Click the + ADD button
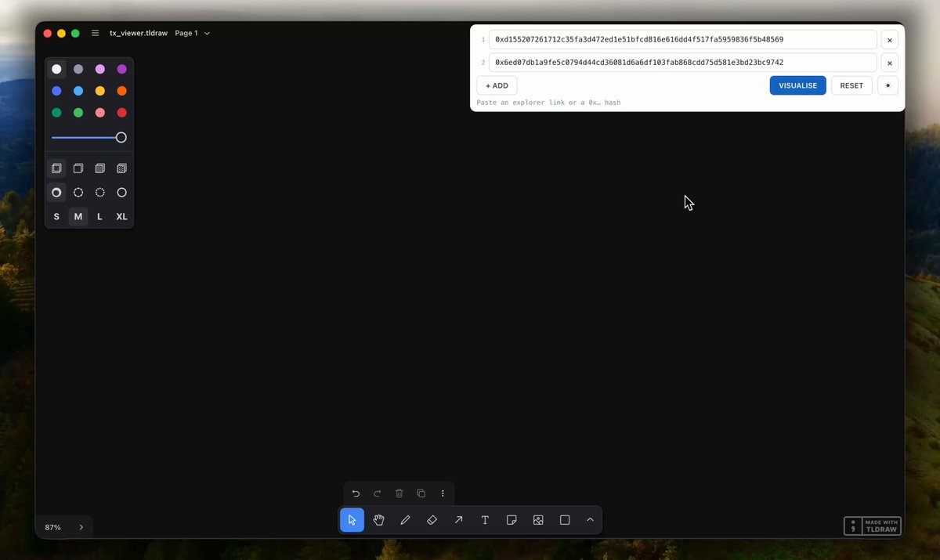The image size is (940, 560). [x=497, y=85]
